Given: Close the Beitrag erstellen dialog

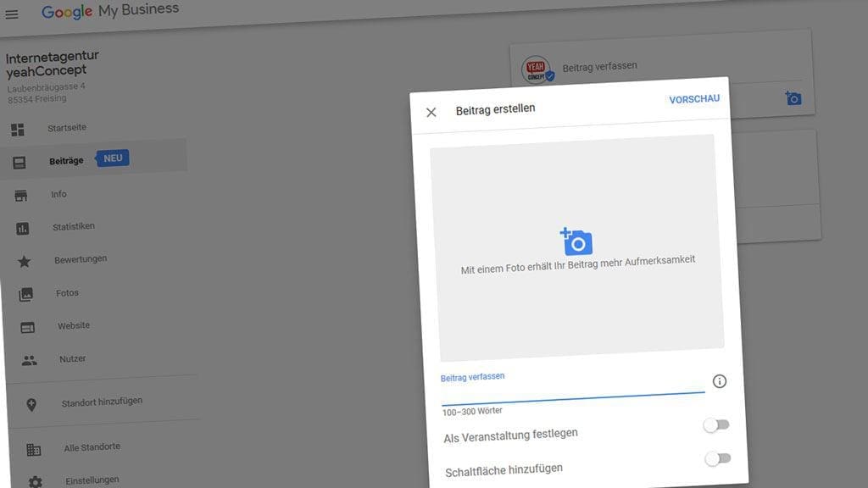Looking at the screenshot, I should 431,113.
